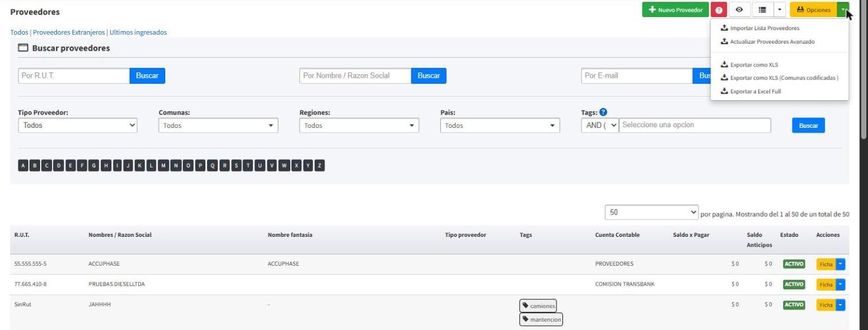Focus the Por R.U.T. search field
Screen dimensions: 868x330
click(x=74, y=75)
